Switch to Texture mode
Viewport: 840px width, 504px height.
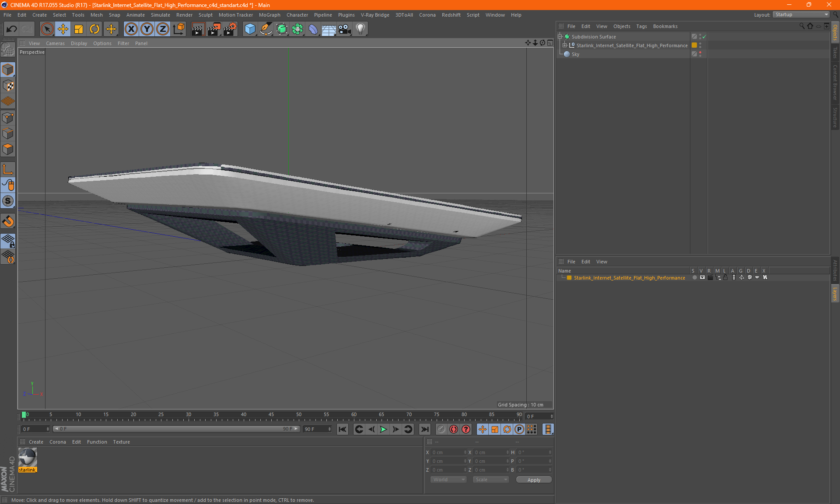[8, 86]
